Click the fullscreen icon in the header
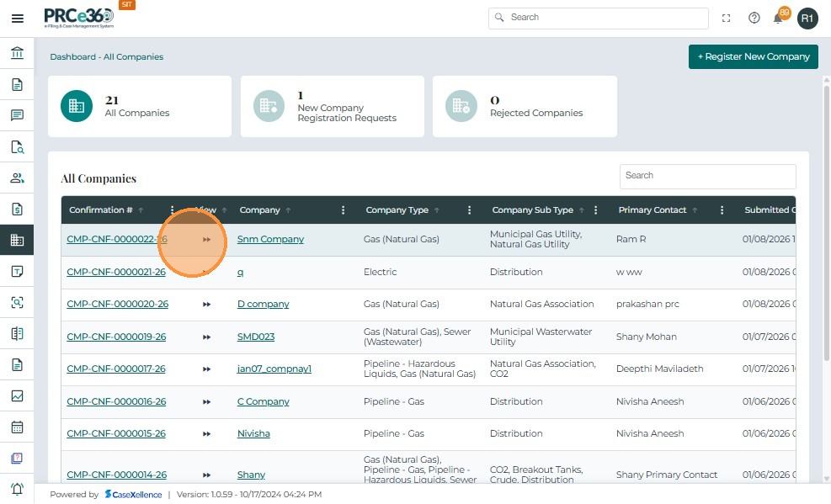Viewport: 831px width, 504px height. [727, 18]
